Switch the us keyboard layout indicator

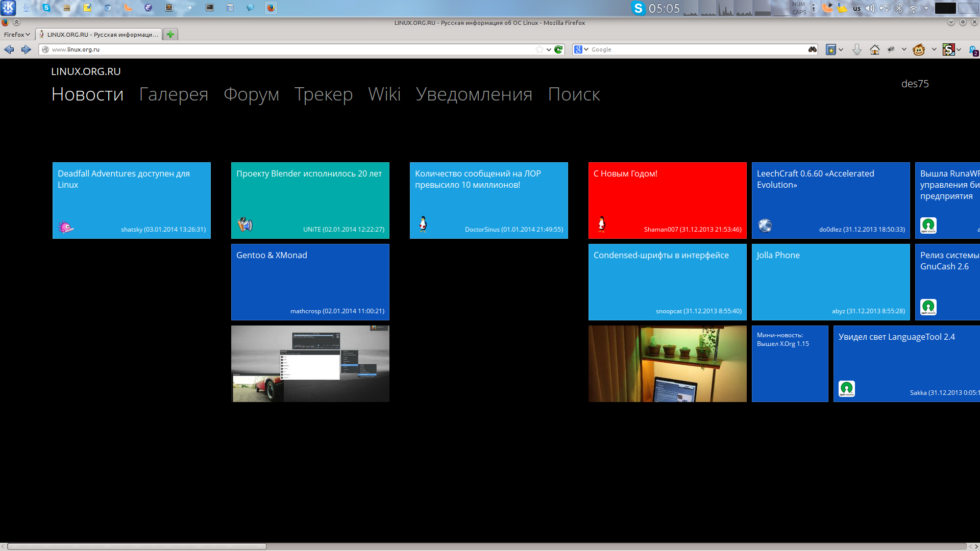pyautogui.click(x=856, y=8)
